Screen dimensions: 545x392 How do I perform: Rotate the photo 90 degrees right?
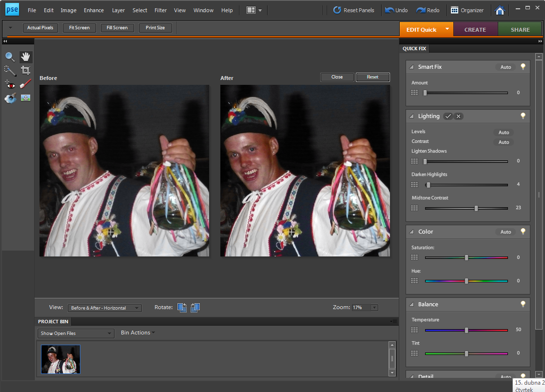(195, 308)
